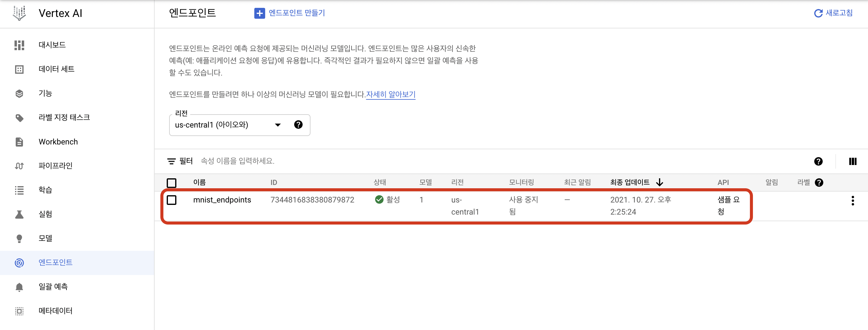Open 메타데이터 in the sidebar
Viewport: 868px width, 330px height.
click(55, 310)
